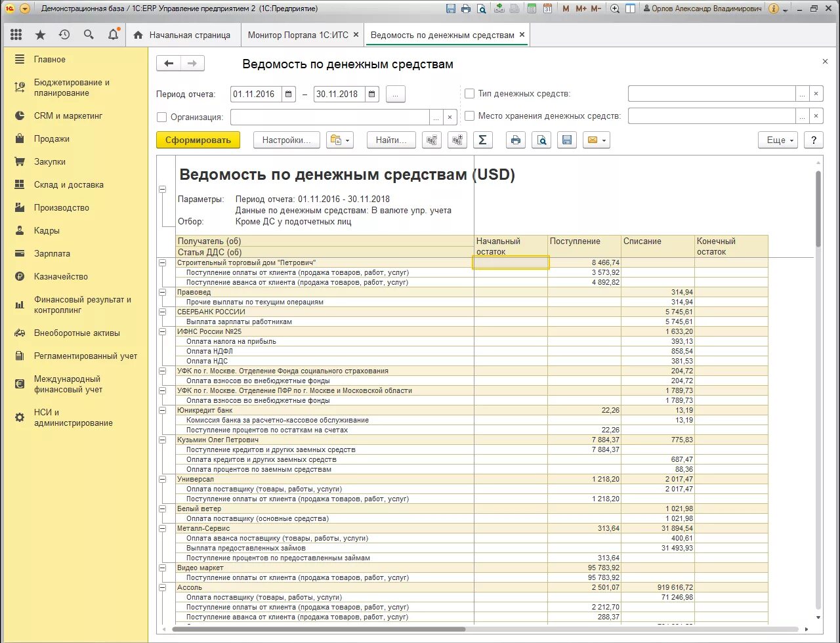Viewport: 840px width, 643px height.
Task: Click the Тип денежных средств input field
Action: click(712, 94)
